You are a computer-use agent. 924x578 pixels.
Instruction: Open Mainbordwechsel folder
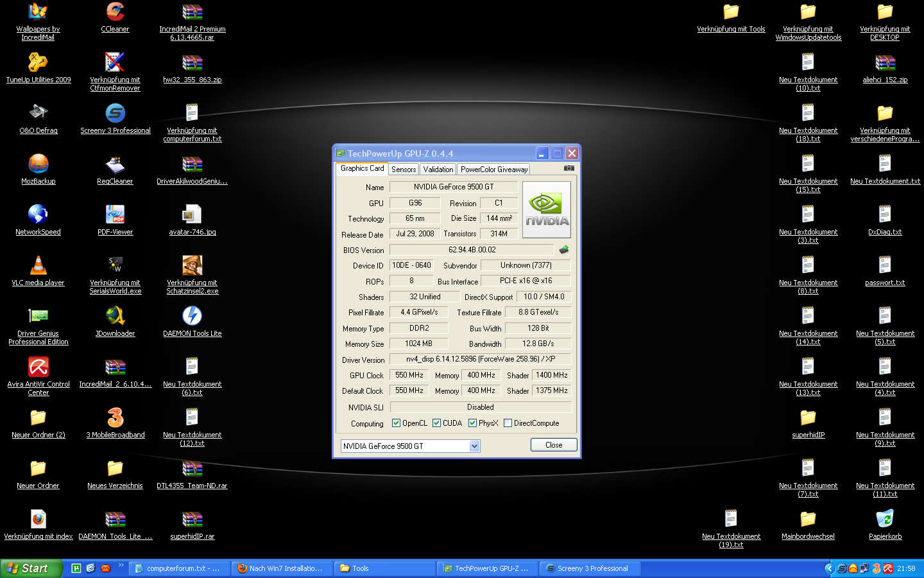coord(808,525)
